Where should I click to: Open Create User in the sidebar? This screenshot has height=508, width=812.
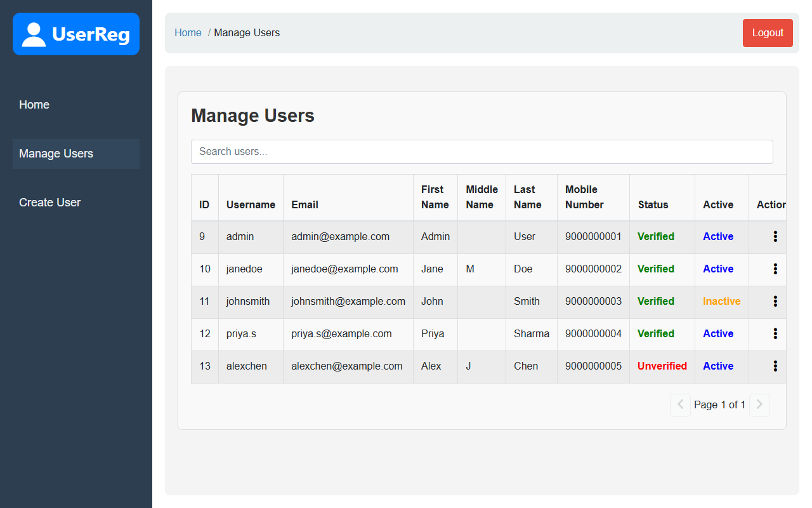[x=76, y=203]
